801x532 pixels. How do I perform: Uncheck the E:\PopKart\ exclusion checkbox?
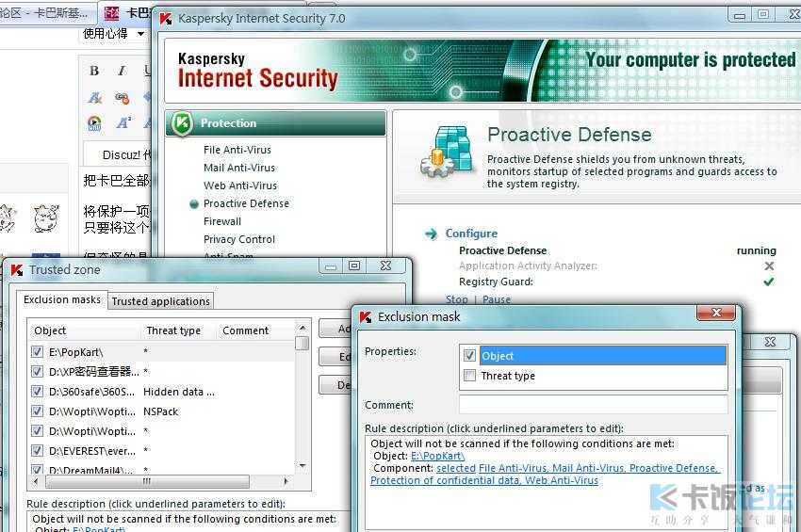[x=37, y=352]
